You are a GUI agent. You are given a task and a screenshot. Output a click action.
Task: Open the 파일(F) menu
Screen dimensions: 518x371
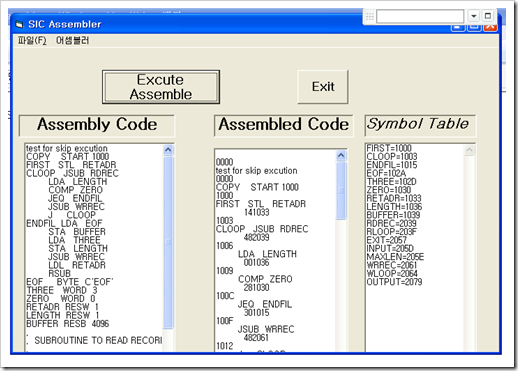tap(32, 41)
